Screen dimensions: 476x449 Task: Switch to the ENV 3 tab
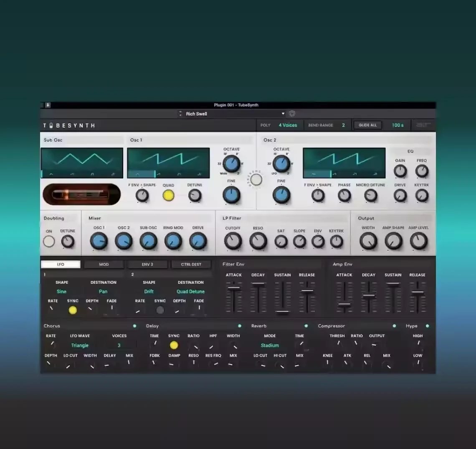147,264
